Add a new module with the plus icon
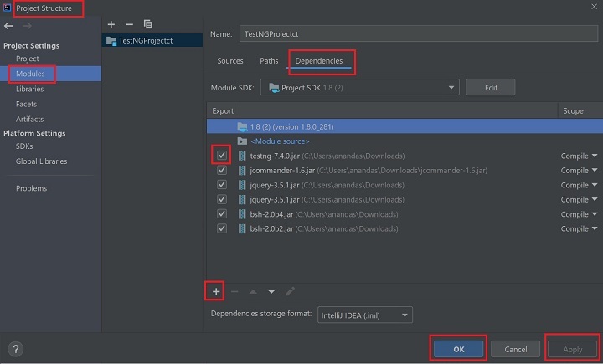This screenshot has height=364, width=603. click(x=111, y=24)
